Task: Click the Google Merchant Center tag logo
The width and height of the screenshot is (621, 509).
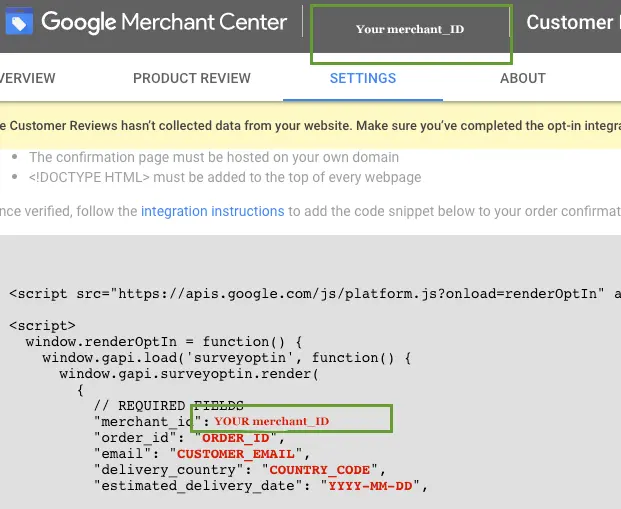Action: click(19, 21)
